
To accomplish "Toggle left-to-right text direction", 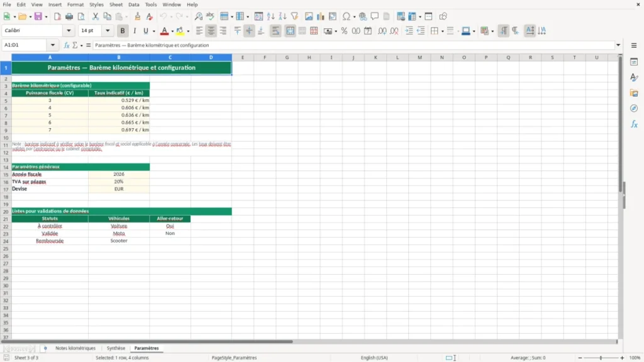I will coord(504,31).
